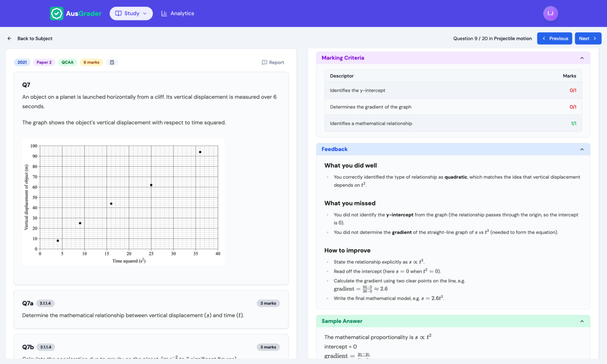The width and height of the screenshot is (607, 364).
Task: Click the QCAA tag
Action: pos(68,62)
